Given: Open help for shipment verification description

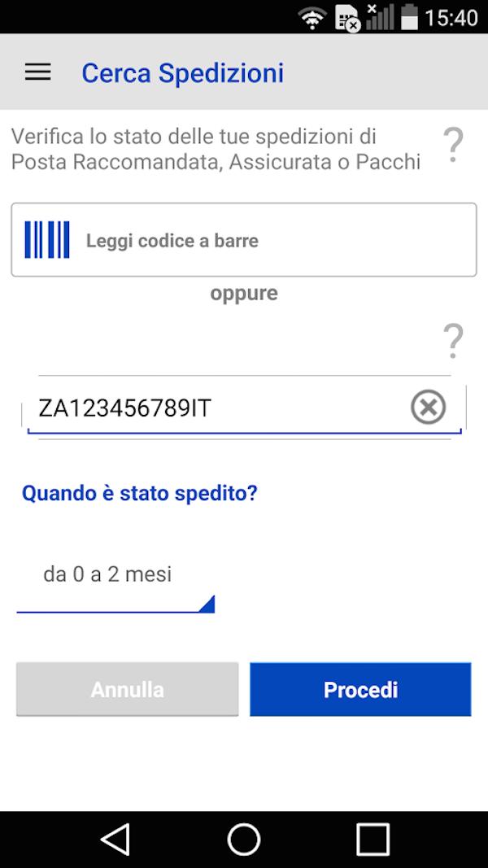Looking at the screenshot, I should coord(453,145).
